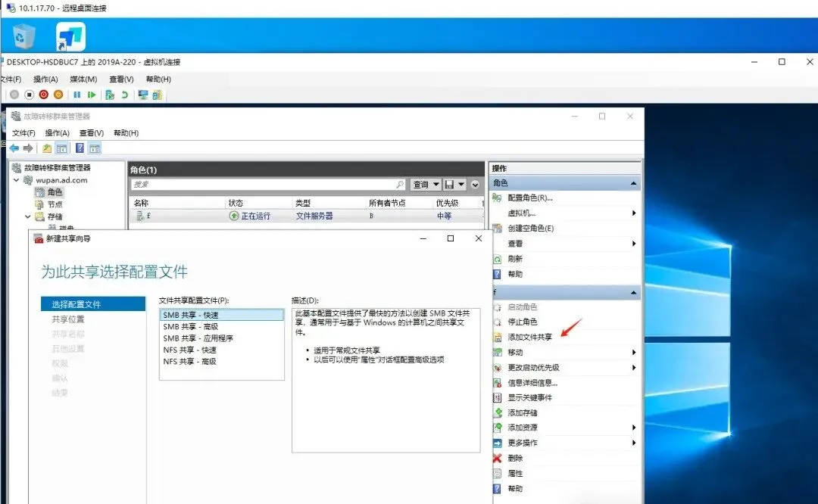Image resolution: width=818 pixels, height=504 pixels.
Task: Click the back arrow in cluster manager toolbar
Action: coord(14,148)
